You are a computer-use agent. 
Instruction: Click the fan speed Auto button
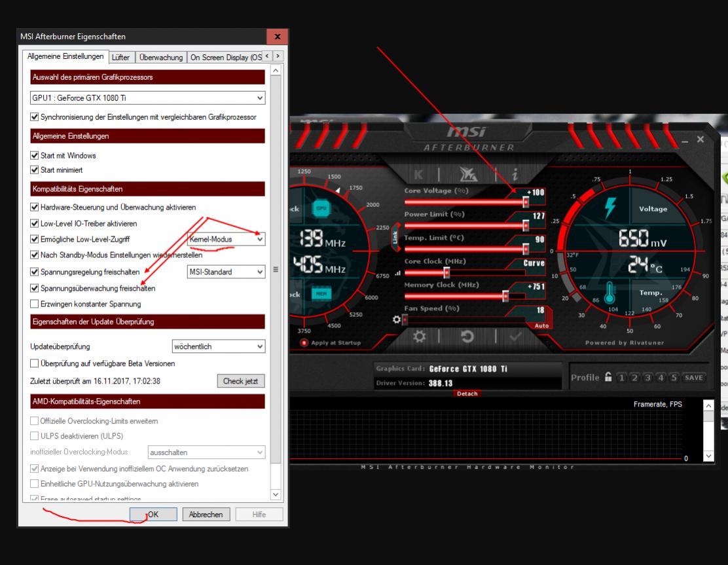(x=541, y=326)
